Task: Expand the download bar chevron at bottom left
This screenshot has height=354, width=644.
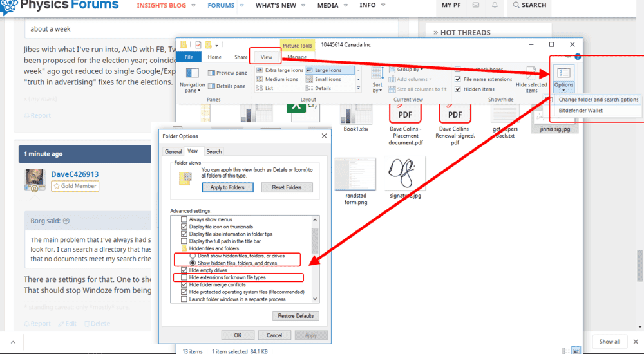Action: pyautogui.click(x=13, y=342)
